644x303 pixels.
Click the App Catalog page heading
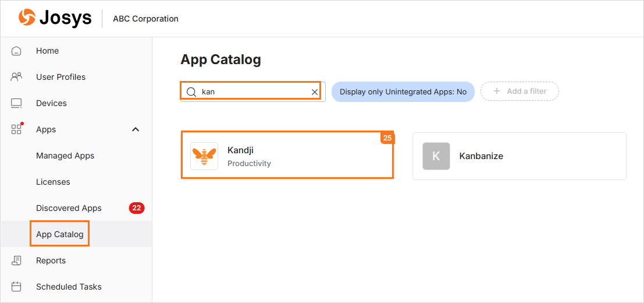click(x=220, y=59)
